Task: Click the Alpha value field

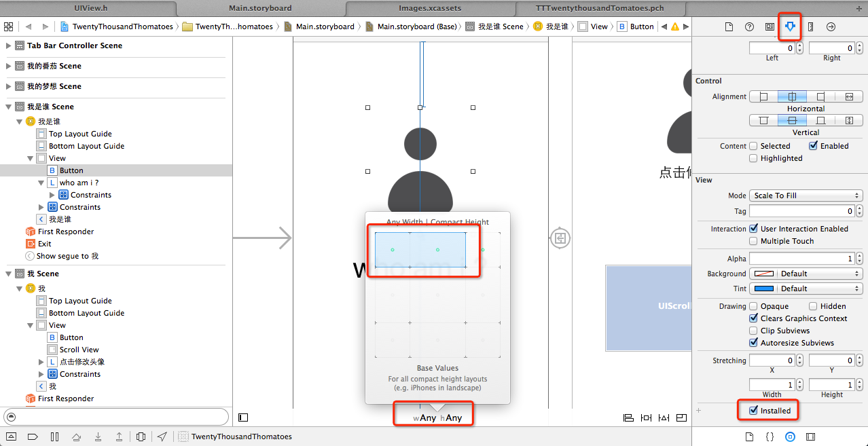Action: click(802, 259)
